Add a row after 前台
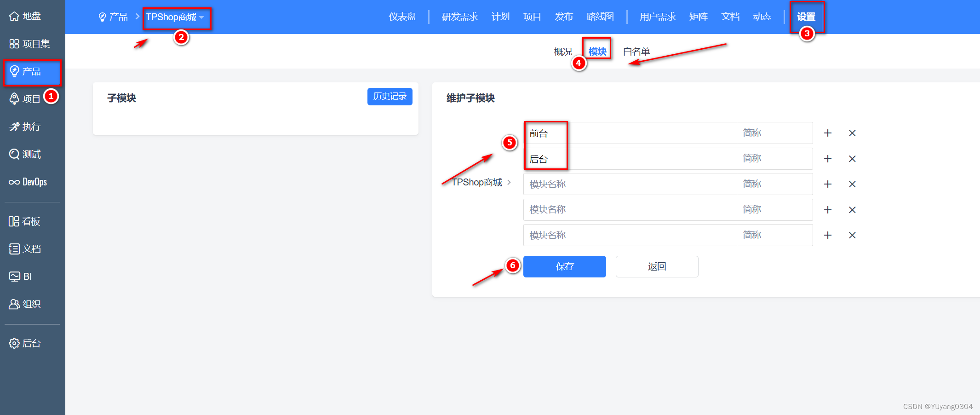 [828, 133]
